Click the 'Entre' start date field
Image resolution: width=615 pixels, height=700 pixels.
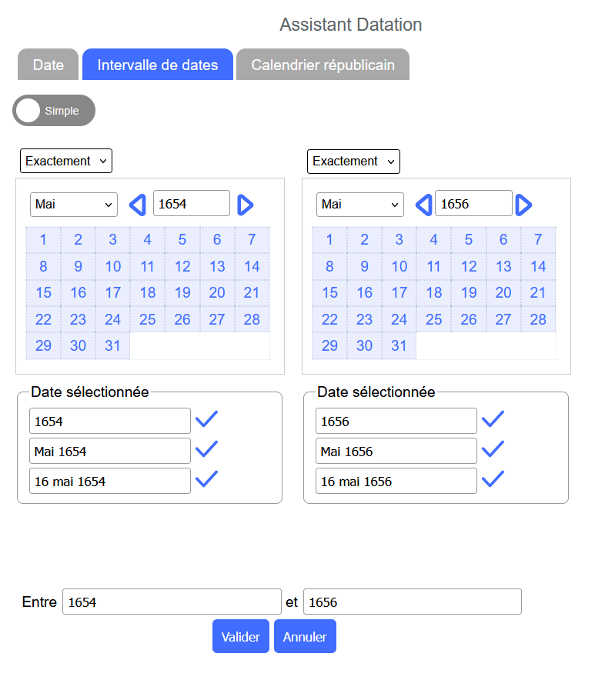pos(172,602)
